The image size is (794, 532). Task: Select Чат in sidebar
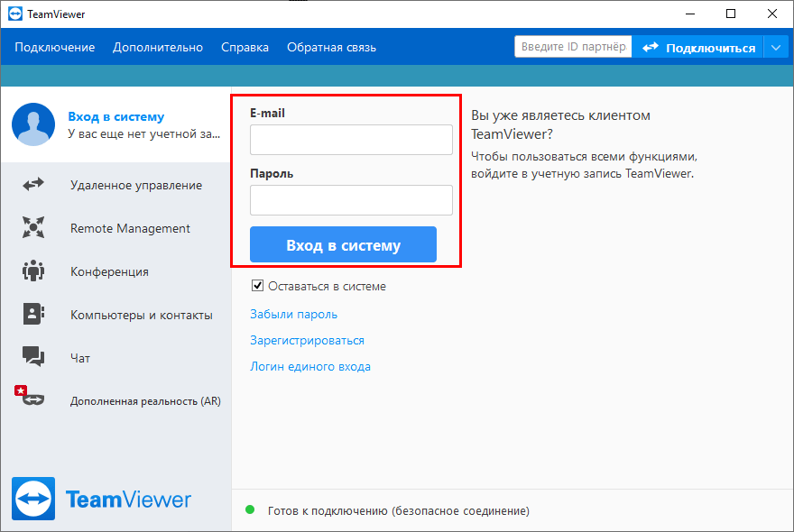116,358
